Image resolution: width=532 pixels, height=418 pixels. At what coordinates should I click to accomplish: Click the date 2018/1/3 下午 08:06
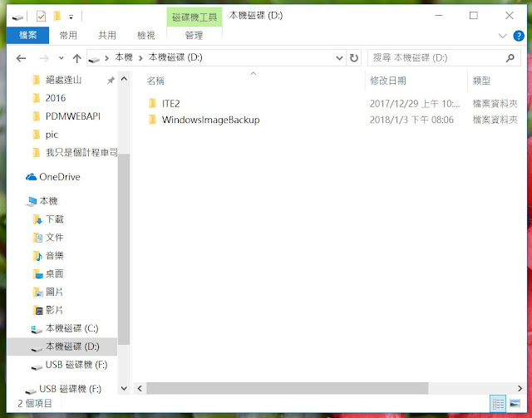pos(411,120)
